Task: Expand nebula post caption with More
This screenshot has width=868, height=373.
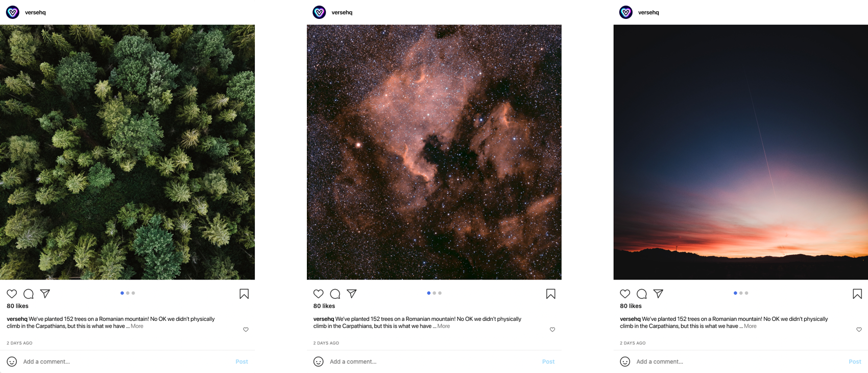Action: click(443, 326)
